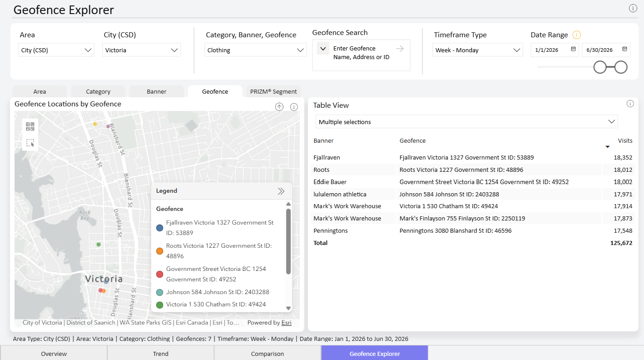
Task: Click the right date range slider handle
Action: [x=621, y=67]
